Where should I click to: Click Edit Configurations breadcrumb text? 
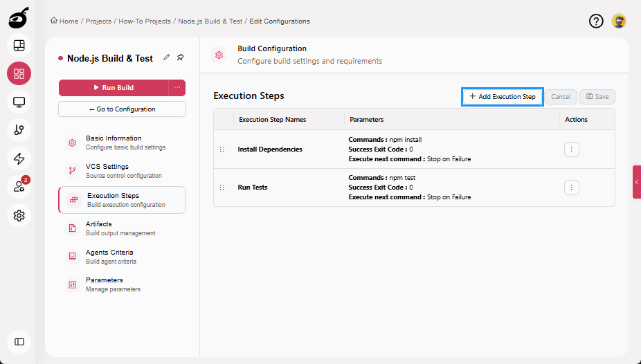click(x=280, y=21)
